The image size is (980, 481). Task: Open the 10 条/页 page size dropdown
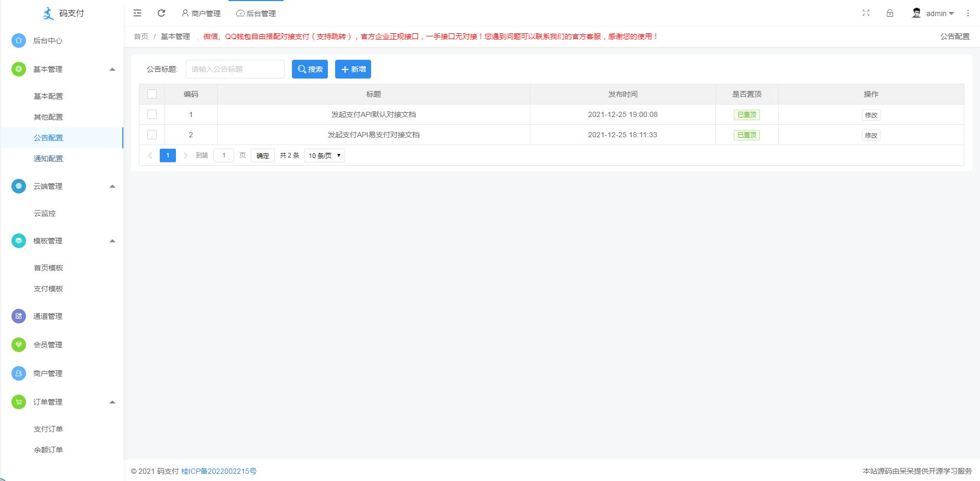324,155
